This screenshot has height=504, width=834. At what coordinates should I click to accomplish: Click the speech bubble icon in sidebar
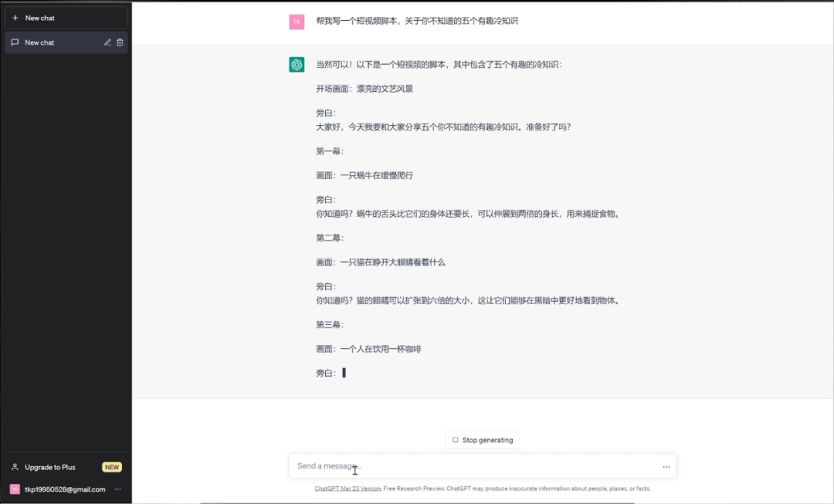[15, 42]
